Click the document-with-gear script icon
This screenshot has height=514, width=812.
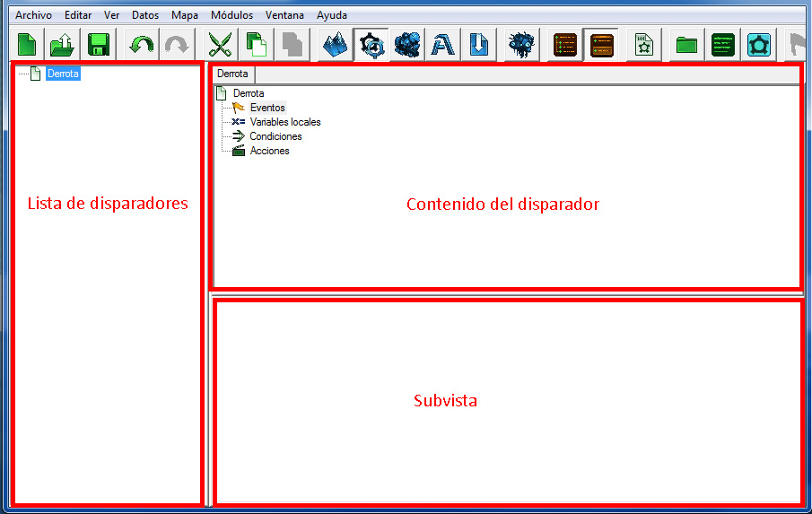coord(644,45)
